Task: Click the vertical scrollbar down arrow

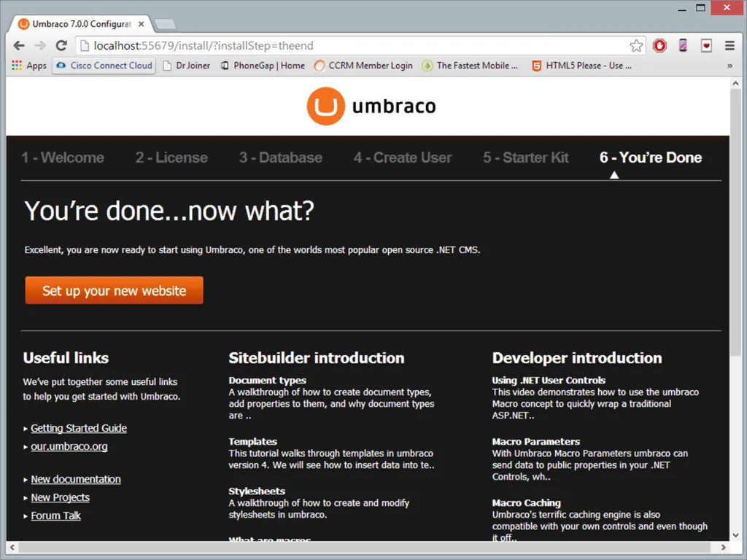Action: 735,534
